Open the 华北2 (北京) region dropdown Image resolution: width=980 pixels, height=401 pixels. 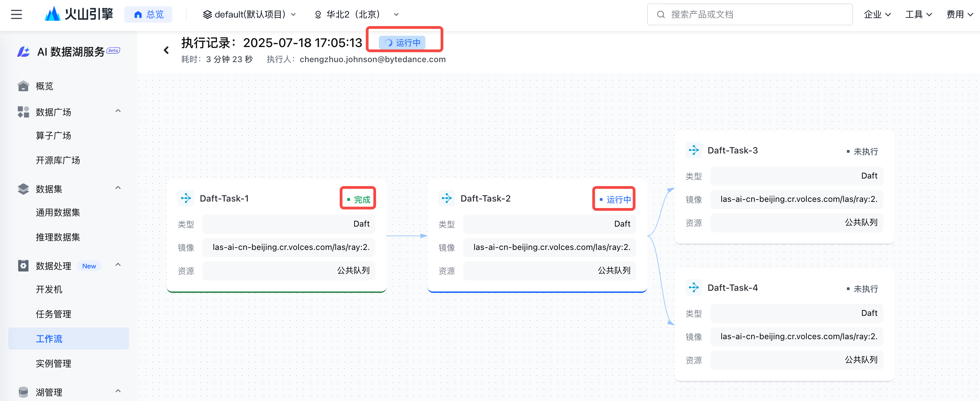click(357, 14)
